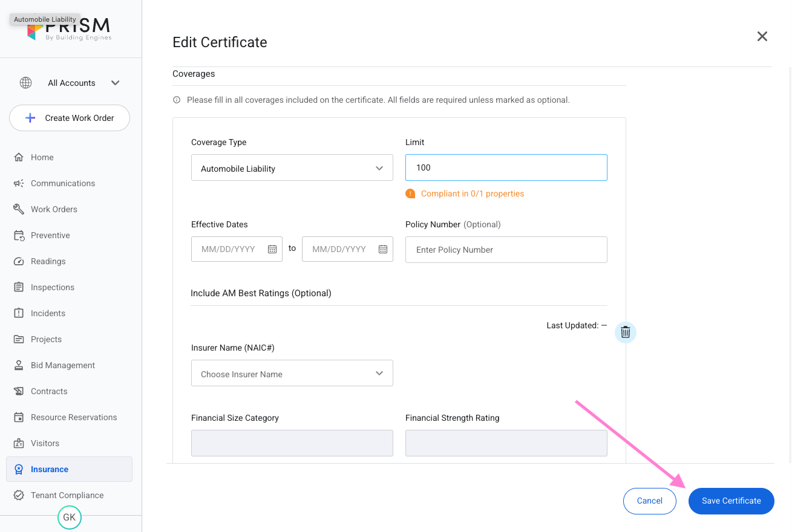792x532 pixels.
Task: Click the globe icon beside All Accounts
Action: click(x=25, y=83)
